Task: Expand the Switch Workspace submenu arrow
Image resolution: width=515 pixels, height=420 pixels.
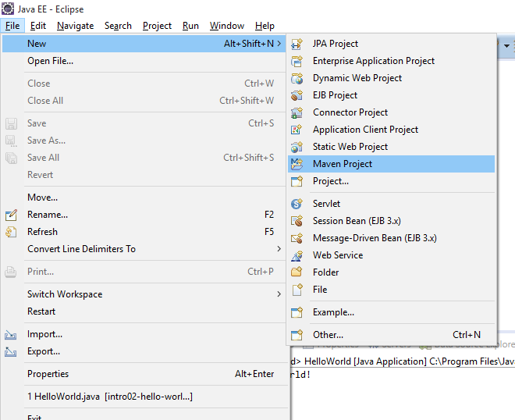Action: [x=279, y=294]
